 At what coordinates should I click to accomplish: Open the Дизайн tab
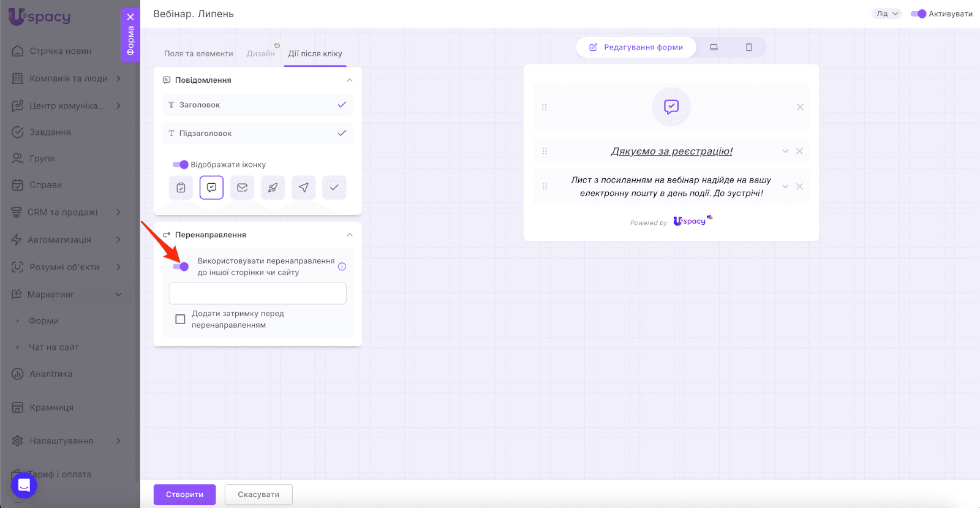[x=260, y=54]
